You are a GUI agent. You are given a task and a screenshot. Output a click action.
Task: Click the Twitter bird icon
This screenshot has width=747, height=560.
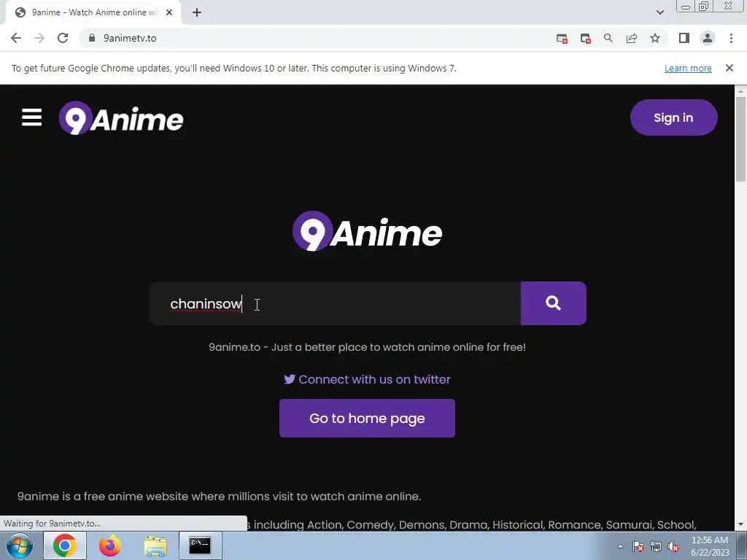289,379
